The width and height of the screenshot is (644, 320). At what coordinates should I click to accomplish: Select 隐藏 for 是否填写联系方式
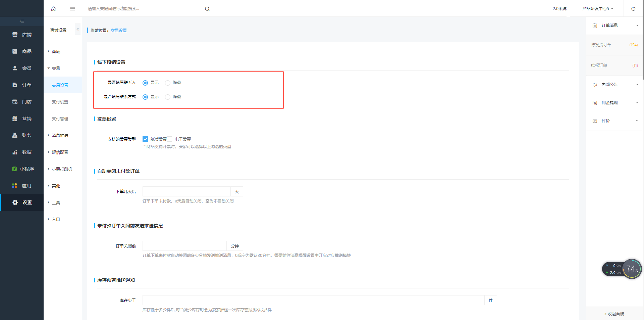[168, 97]
